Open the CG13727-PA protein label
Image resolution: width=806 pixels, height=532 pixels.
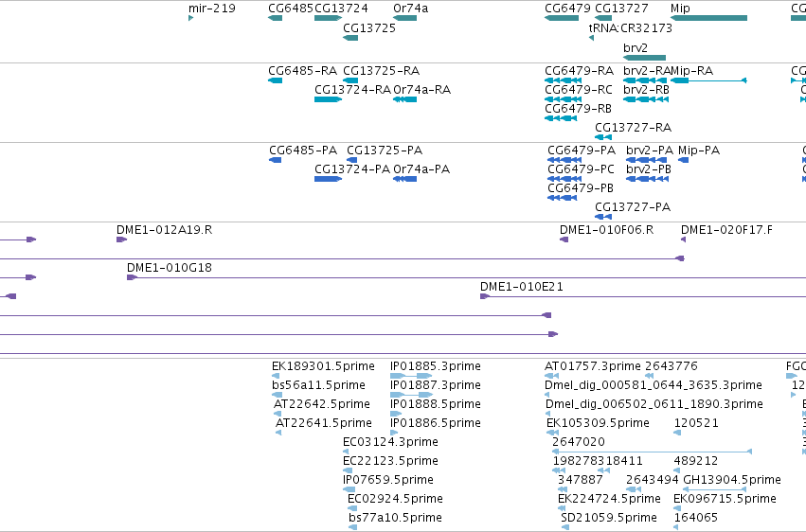633,207
